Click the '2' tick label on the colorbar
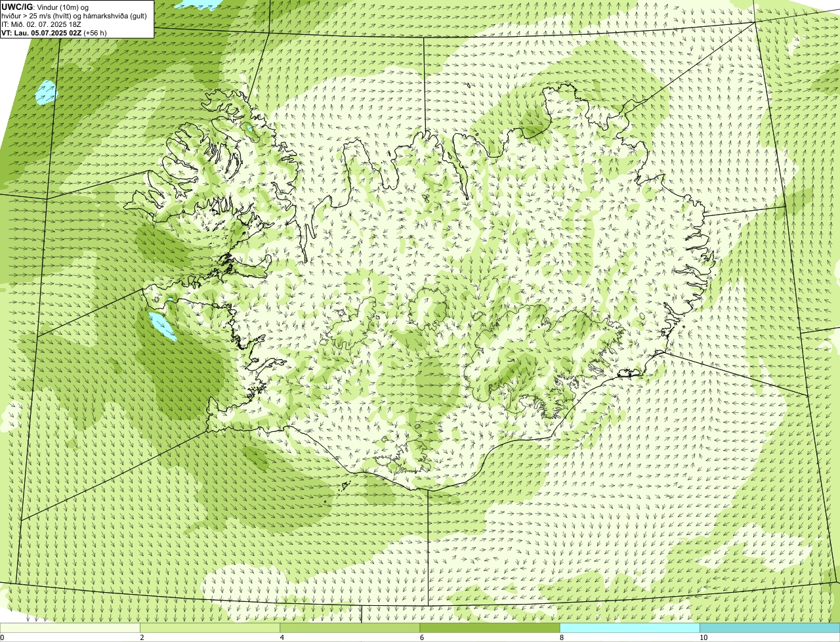Image resolution: width=840 pixels, height=642 pixels. tap(142, 637)
